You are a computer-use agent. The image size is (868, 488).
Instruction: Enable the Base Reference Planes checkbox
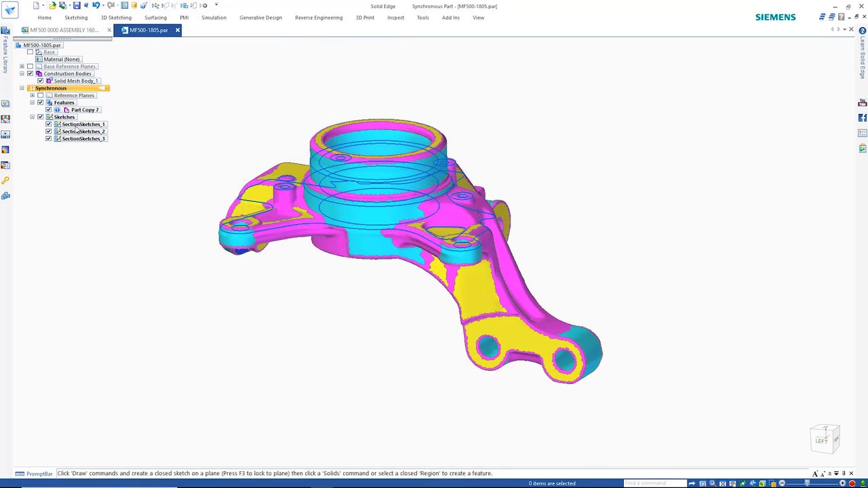(30, 66)
